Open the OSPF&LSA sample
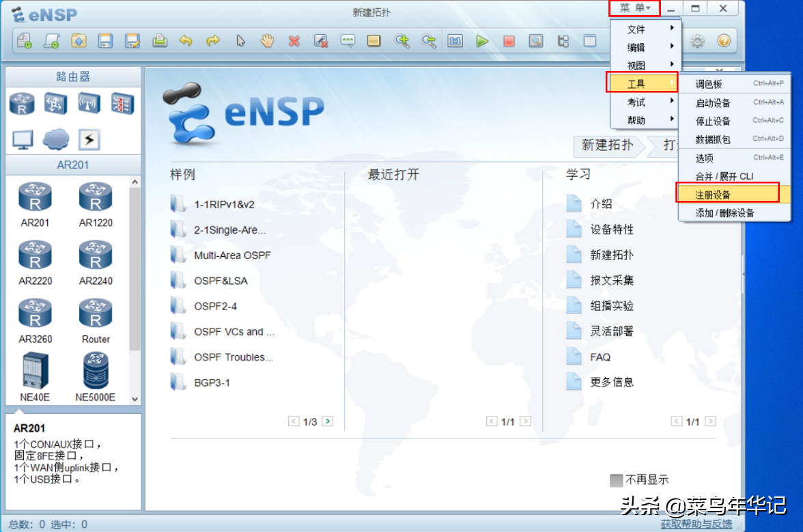Viewport: 803px width, 532px height. tap(209, 281)
